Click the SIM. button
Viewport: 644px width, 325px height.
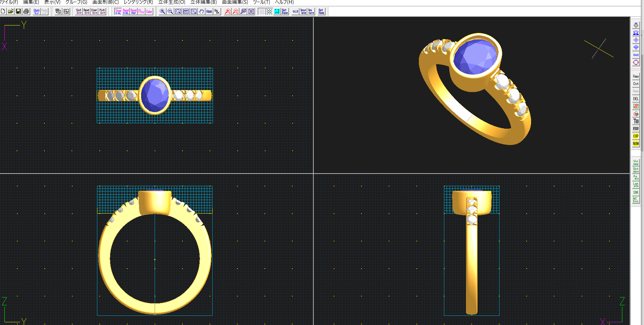pos(636,193)
